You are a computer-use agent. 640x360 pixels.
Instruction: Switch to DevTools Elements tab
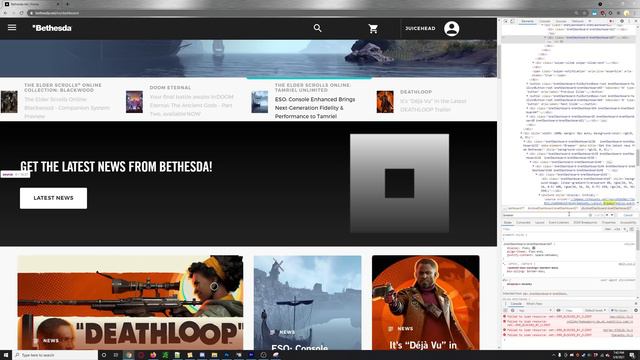click(x=527, y=21)
